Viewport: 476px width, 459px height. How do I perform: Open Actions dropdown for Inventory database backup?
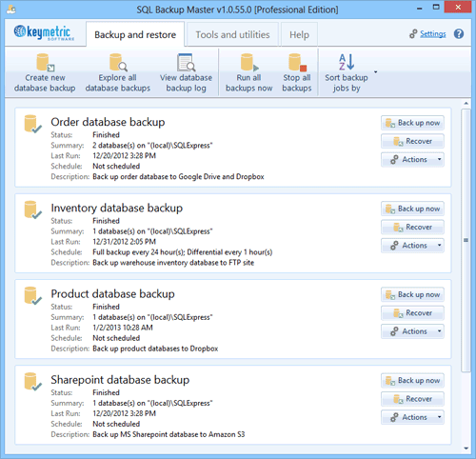[x=412, y=246]
